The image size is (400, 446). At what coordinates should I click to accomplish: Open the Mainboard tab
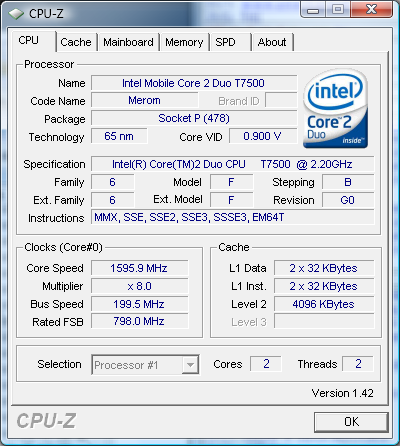click(128, 42)
